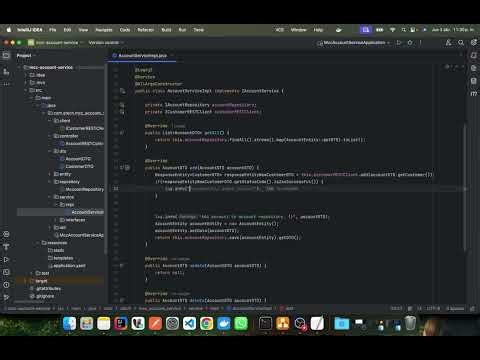480x360 pixels.
Task: Open the File menu
Action: click(53, 30)
